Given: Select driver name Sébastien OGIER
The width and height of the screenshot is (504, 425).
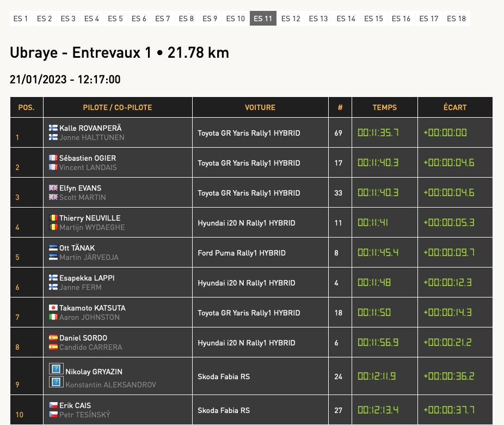Looking at the screenshot, I should 88,158.
